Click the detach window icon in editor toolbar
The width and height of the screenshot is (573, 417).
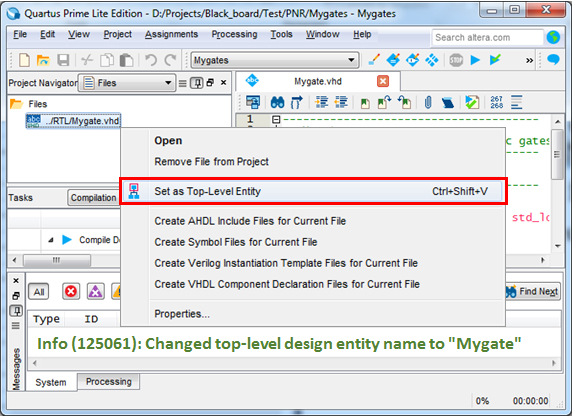pyautogui.click(x=253, y=102)
